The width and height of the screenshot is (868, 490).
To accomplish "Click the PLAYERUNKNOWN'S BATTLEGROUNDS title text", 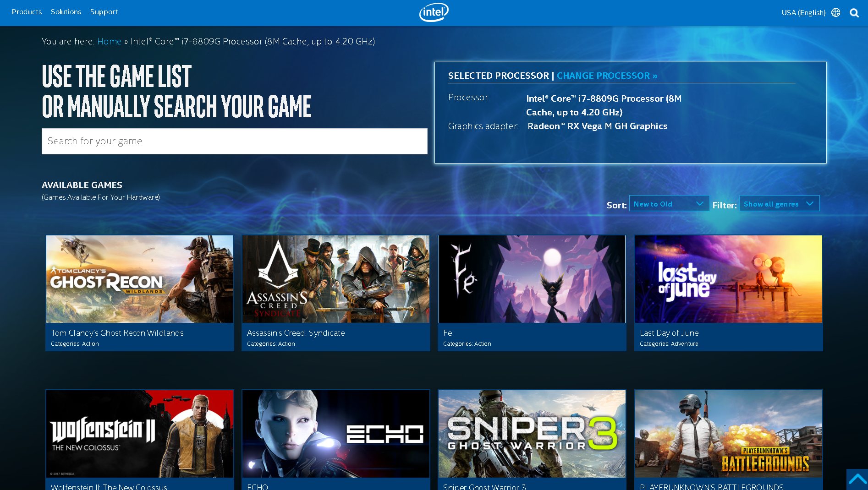I will [712, 487].
